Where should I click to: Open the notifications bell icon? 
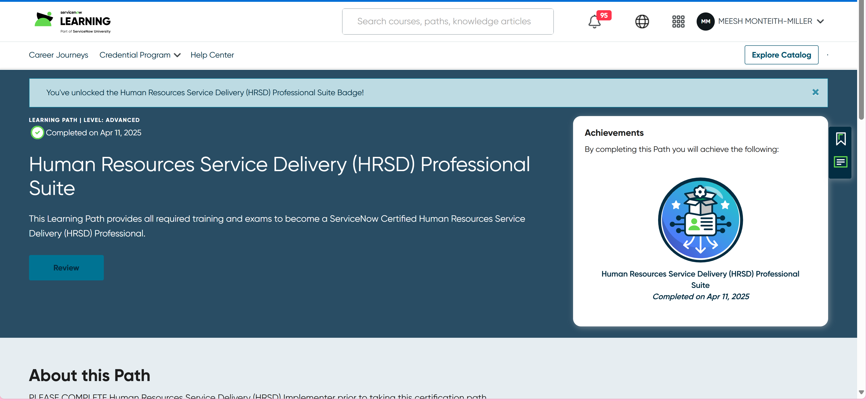[x=595, y=22]
